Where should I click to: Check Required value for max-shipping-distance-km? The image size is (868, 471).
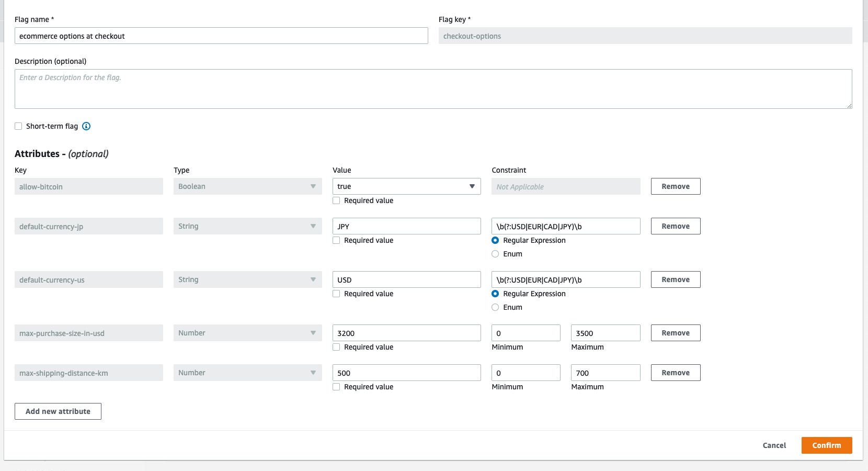336,387
